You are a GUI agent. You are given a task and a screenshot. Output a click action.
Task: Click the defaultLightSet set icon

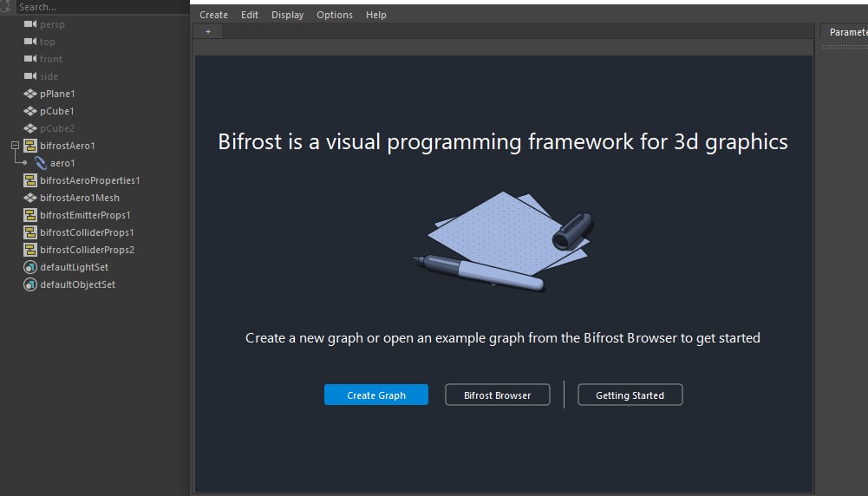pyautogui.click(x=30, y=267)
